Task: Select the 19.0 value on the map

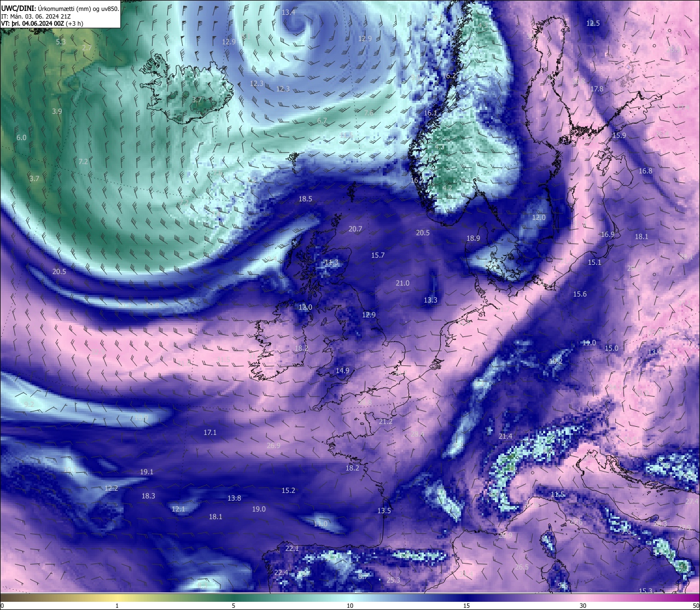Action: click(259, 509)
